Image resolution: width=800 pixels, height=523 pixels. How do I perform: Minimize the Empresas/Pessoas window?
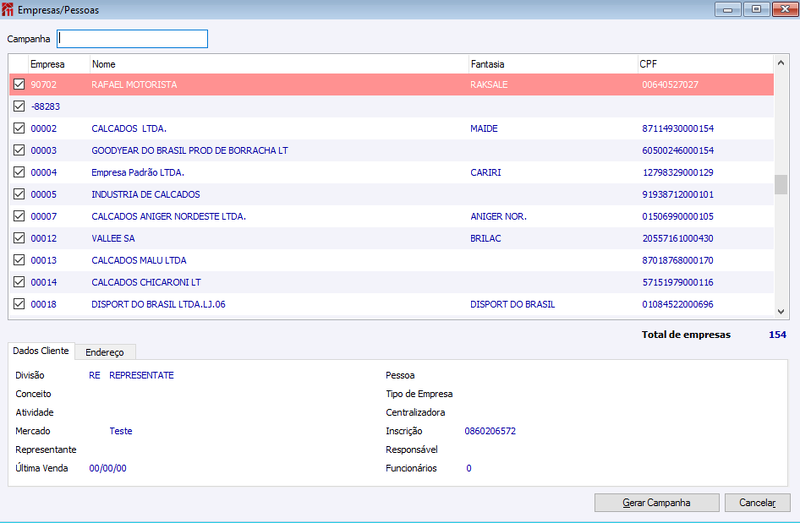[x=728, y=9]
